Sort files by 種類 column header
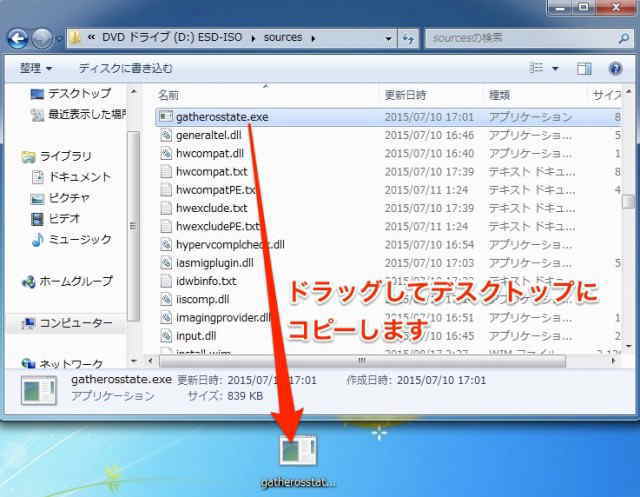This screenshot has width=640, height=497. (x=500, y=95)
